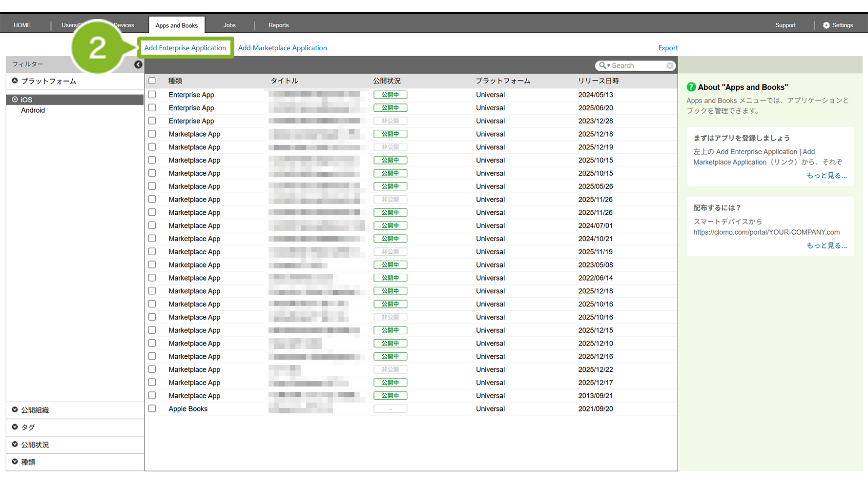Clear the search field with the X icon
The width and height of the screenshot is (868, 488).
670,65
